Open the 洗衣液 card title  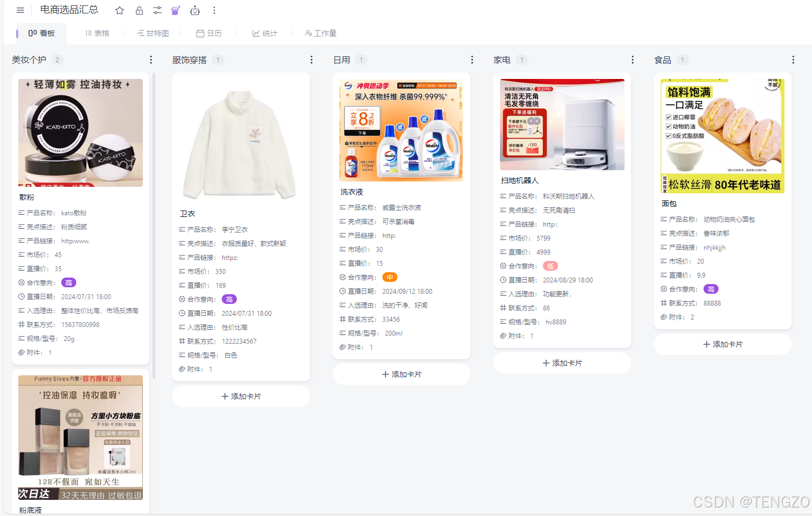click(352, 192)
